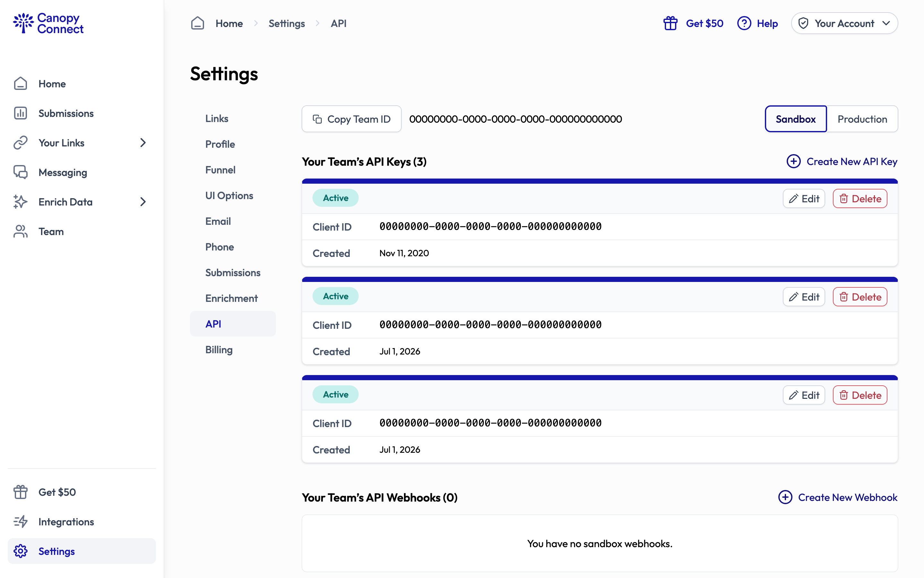
Task: Open Team from the sidebar label
Action: pos(51,231)
